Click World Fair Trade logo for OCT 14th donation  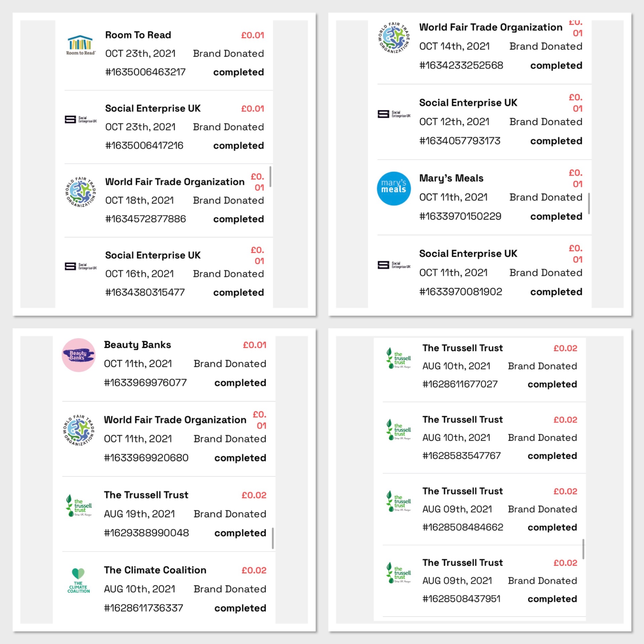point(394,38)
